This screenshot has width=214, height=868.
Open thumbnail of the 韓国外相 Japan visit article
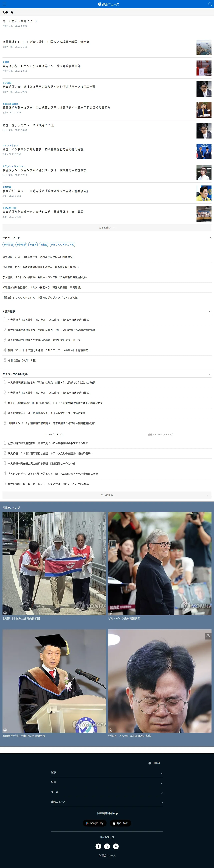pyautogui.click(x=204, y=110)
